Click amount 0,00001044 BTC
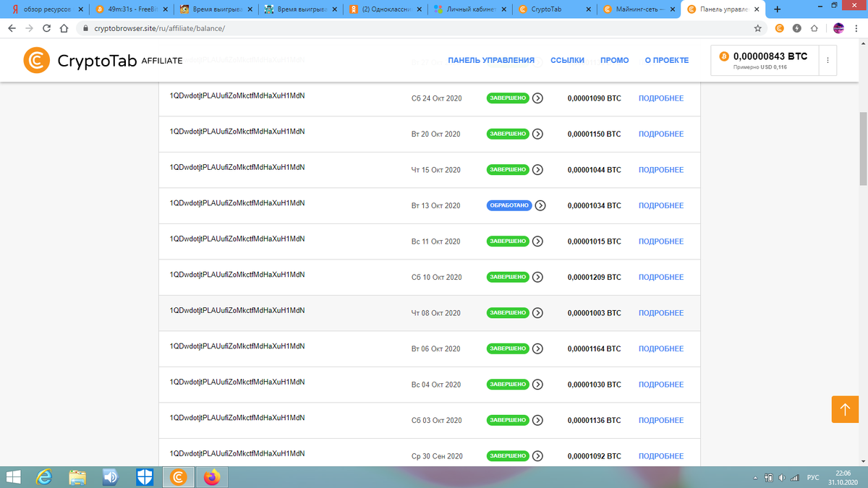 tap(594, 170)
